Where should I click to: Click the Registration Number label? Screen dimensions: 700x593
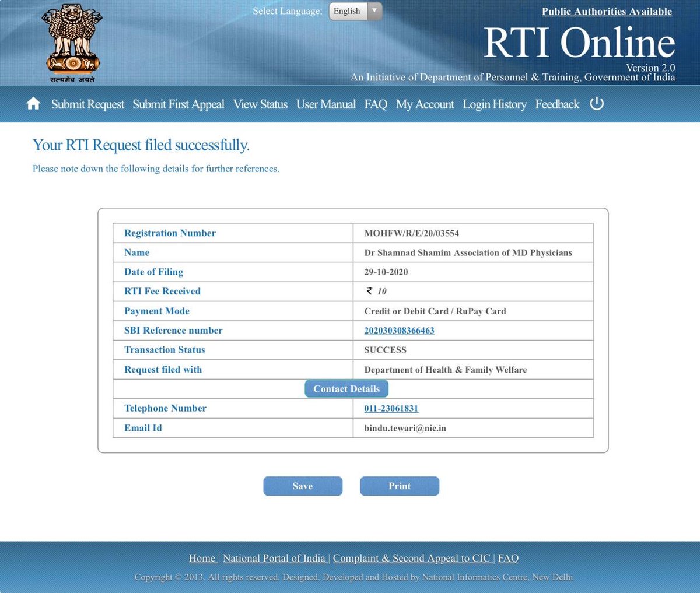pos(170,233)
